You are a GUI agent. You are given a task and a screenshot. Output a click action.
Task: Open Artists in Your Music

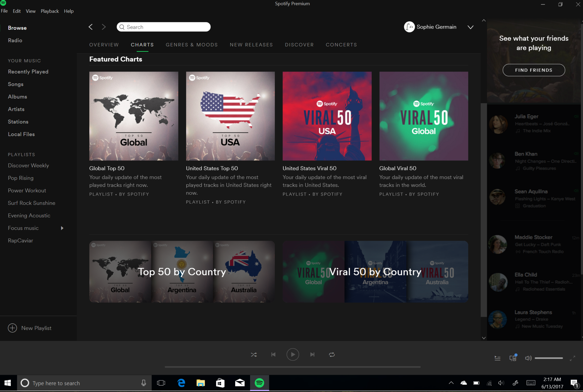pyautogui.click(x=16, y=109)
